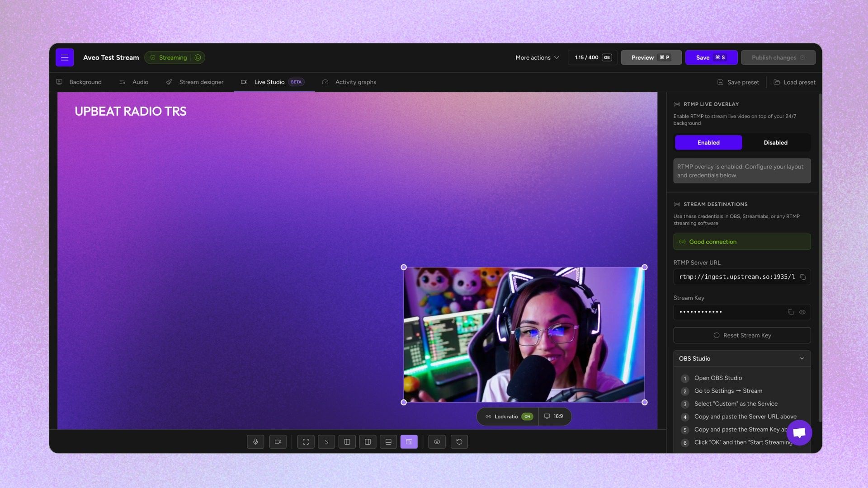Reveal the Stream Key with the eye icon
868x488 pixels.
[x=802, y=312]
